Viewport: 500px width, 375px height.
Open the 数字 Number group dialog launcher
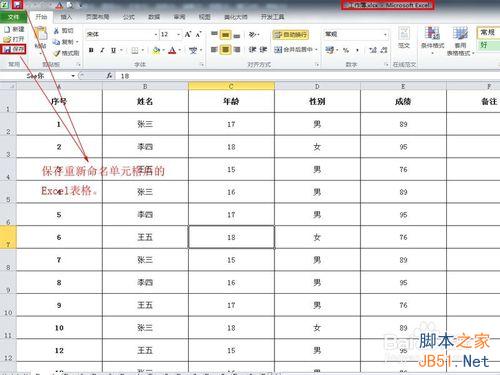click(x=386, y=64)
